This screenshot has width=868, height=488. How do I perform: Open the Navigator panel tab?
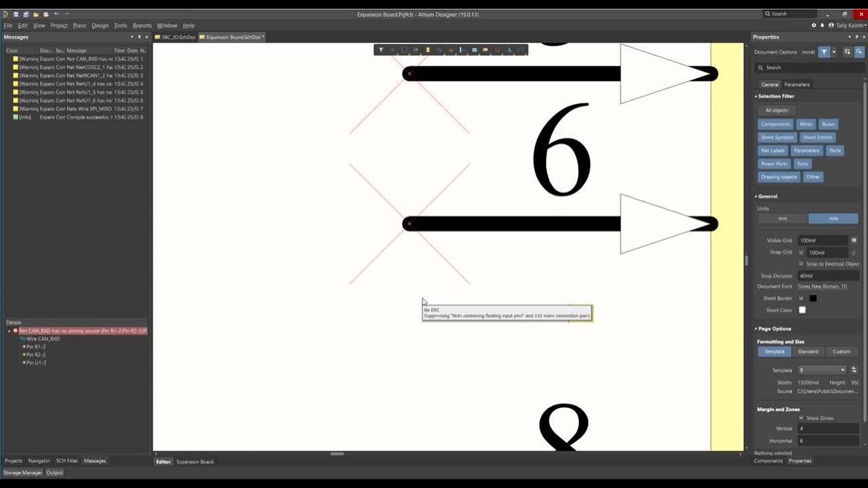coord(39,461)
